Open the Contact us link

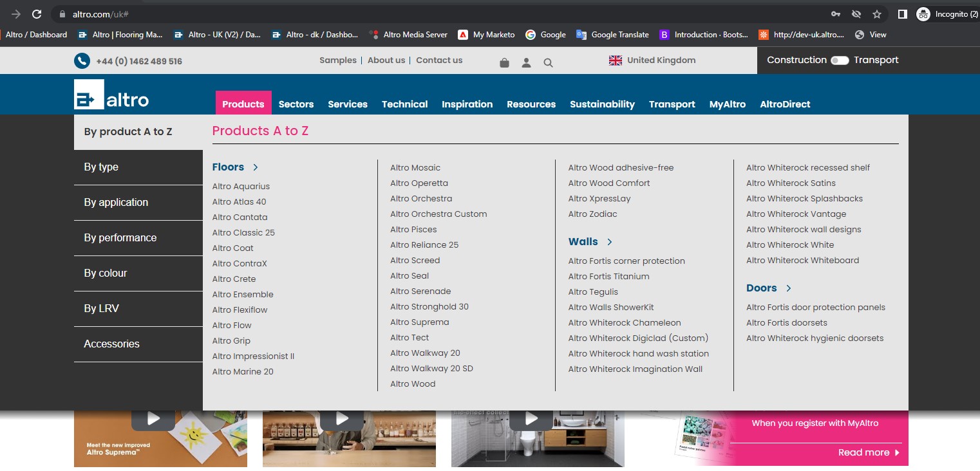(439, 60)
